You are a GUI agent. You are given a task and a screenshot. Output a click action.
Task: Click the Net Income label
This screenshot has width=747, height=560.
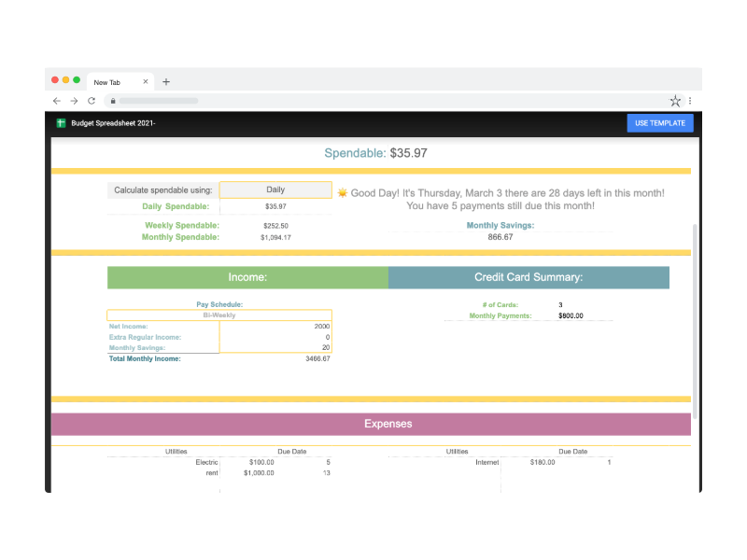click(128, 326)
